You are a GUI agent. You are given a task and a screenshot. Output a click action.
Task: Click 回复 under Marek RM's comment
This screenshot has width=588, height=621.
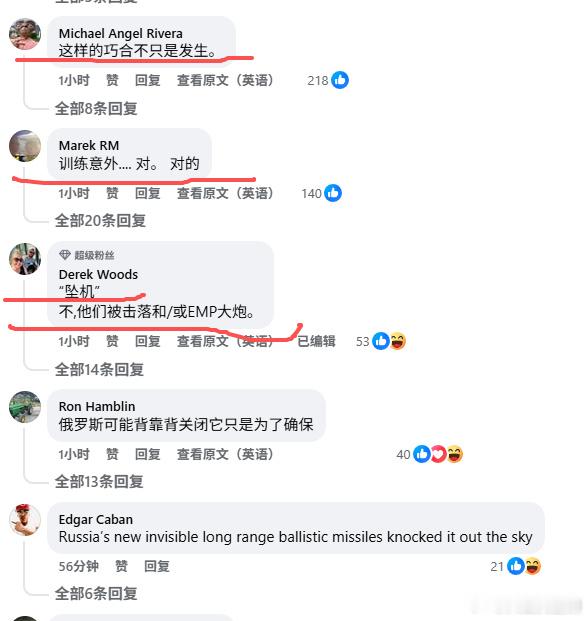(148, 193)
